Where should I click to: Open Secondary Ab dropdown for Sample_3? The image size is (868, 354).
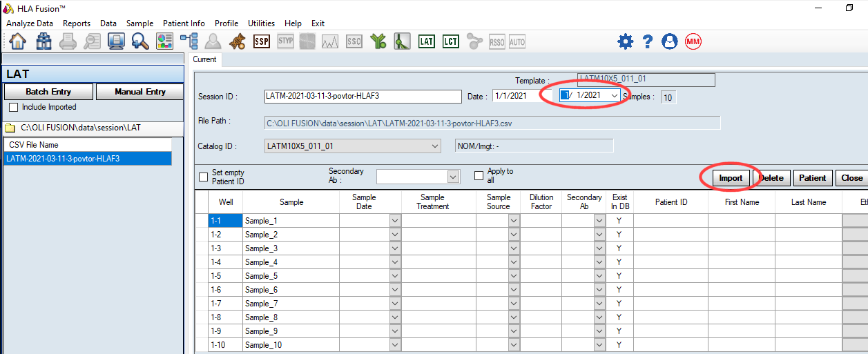(599, 248)
